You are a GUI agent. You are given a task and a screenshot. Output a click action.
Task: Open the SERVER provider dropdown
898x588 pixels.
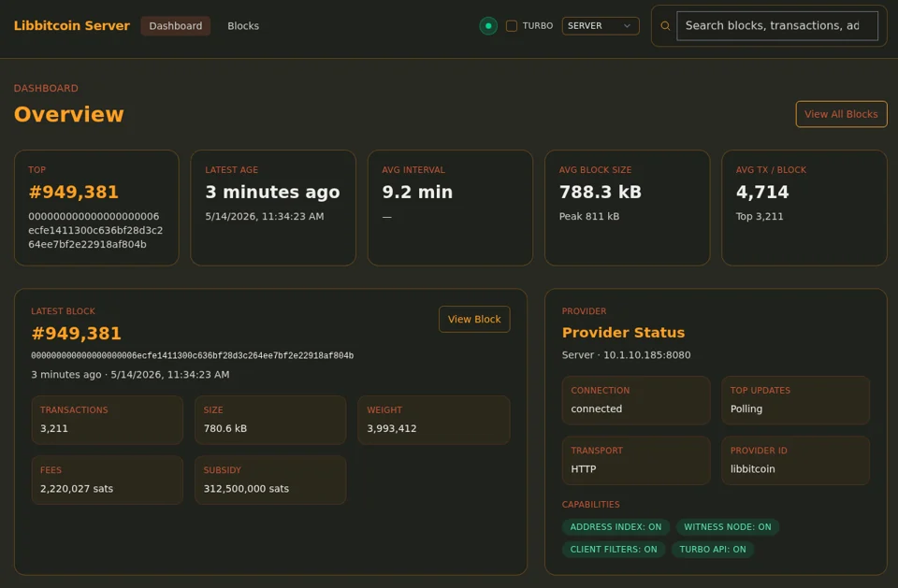click(x=601, y=26)
